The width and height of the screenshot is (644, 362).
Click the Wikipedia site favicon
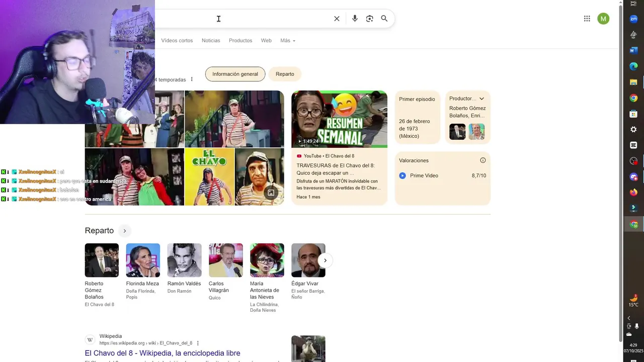90,340
